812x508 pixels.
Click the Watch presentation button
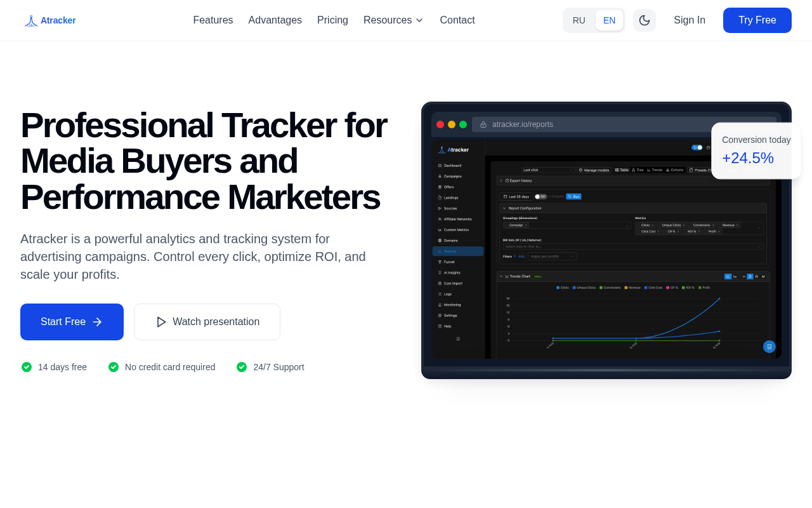point(207,322)
